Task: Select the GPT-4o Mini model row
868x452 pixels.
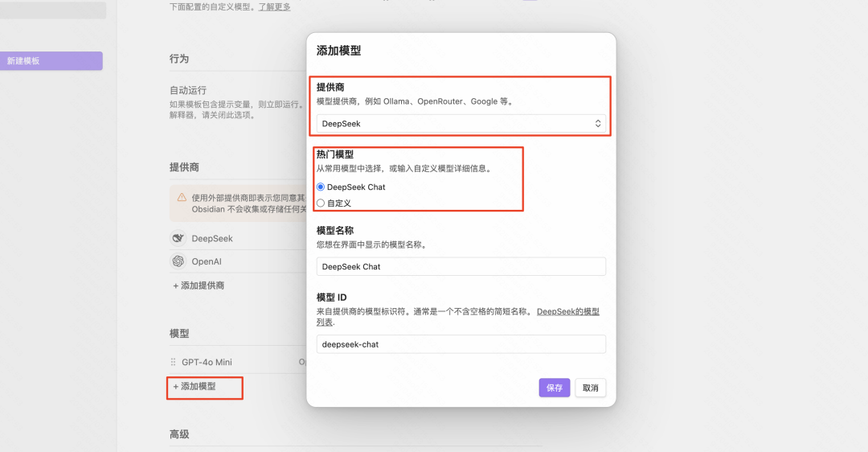Action: click(x=207, y=363)
